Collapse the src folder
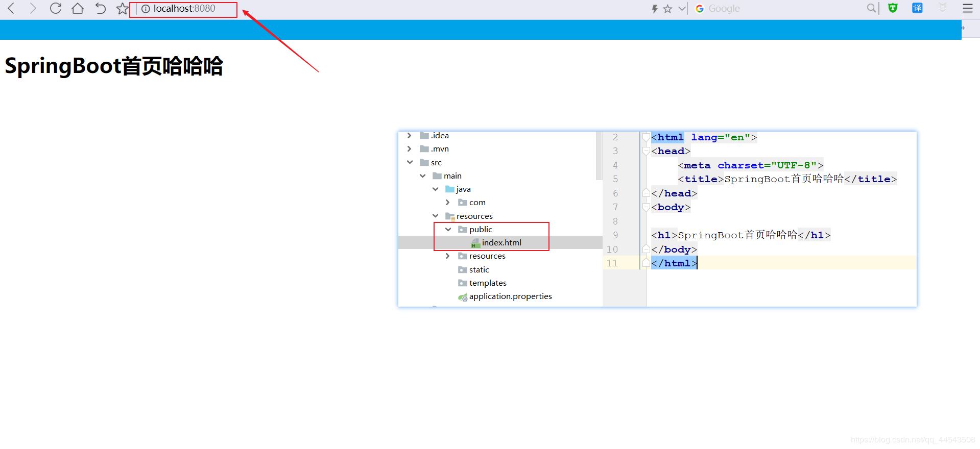Image resolution: width=980 pixels, height=449 pixels. 410,162
